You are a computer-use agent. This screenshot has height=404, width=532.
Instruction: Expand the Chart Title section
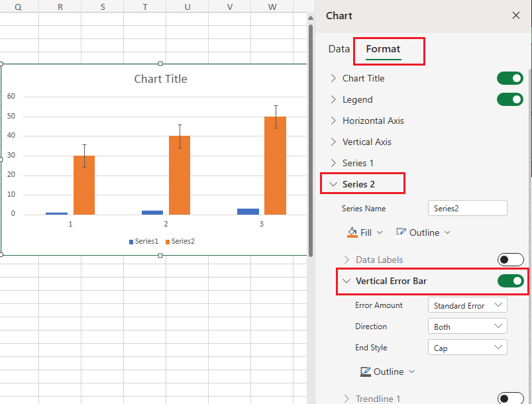[333, 78]
